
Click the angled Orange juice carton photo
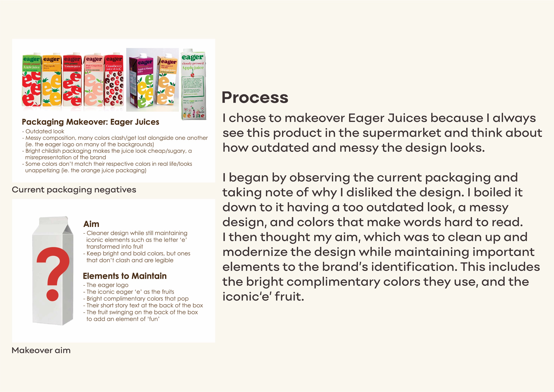[167, 81]
